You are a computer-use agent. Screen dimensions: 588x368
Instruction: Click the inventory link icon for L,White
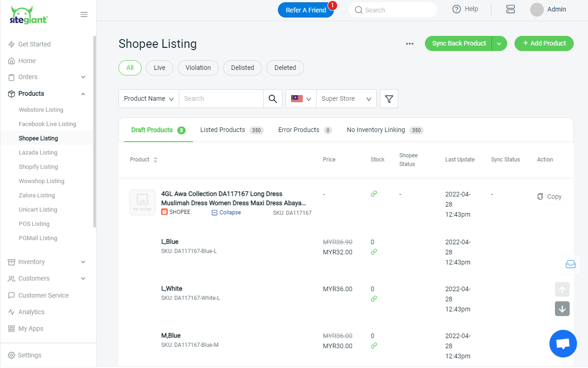click(x=374, y=299)
